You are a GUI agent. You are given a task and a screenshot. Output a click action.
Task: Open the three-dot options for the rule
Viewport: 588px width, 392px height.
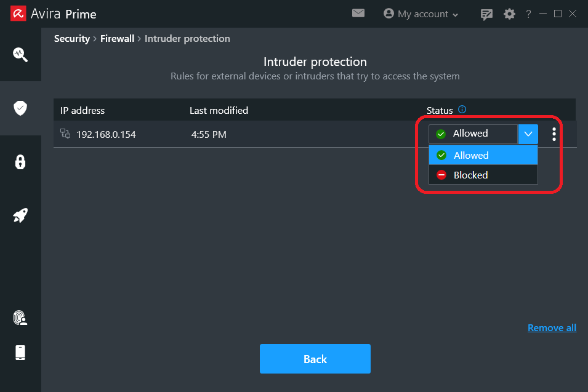tap(554, 134)
